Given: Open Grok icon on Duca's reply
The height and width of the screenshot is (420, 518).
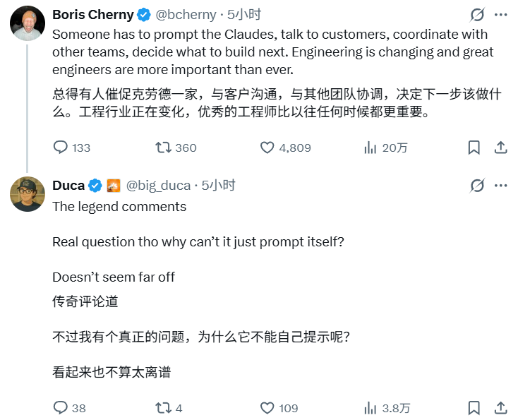Looking at the screenshot, I should (477, 186).
